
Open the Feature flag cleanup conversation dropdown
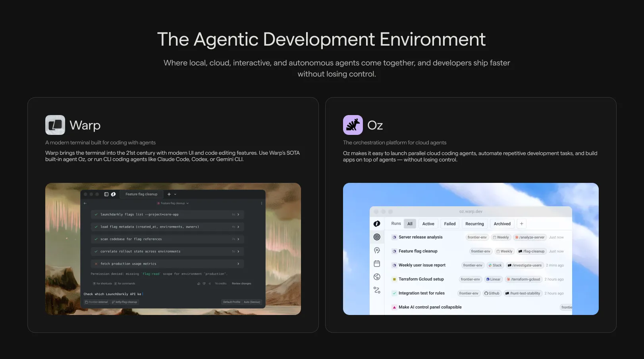(x=173, y=203)
